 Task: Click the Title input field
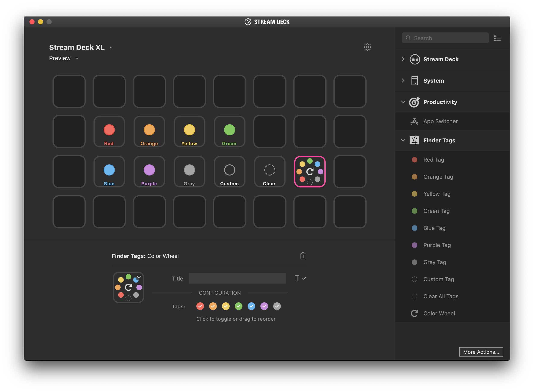237,278
